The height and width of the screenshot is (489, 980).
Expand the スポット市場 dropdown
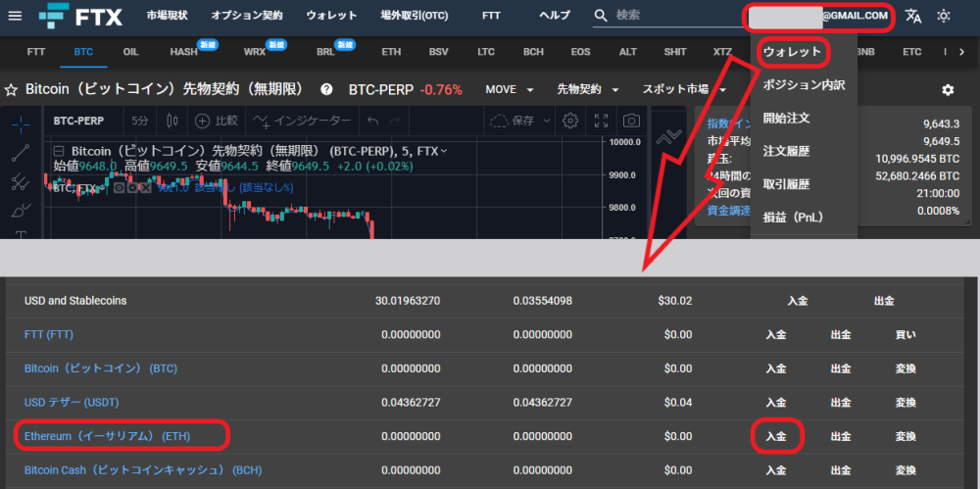[684, 90]
